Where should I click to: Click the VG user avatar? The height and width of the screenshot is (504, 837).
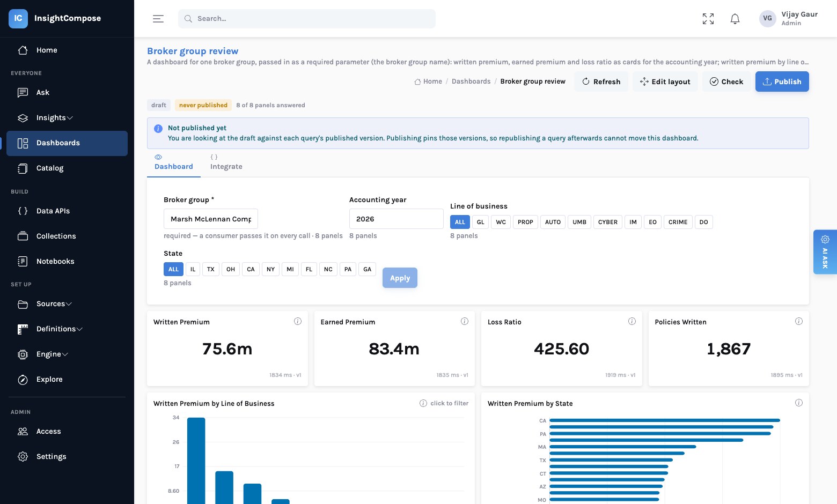click(768, 18)
